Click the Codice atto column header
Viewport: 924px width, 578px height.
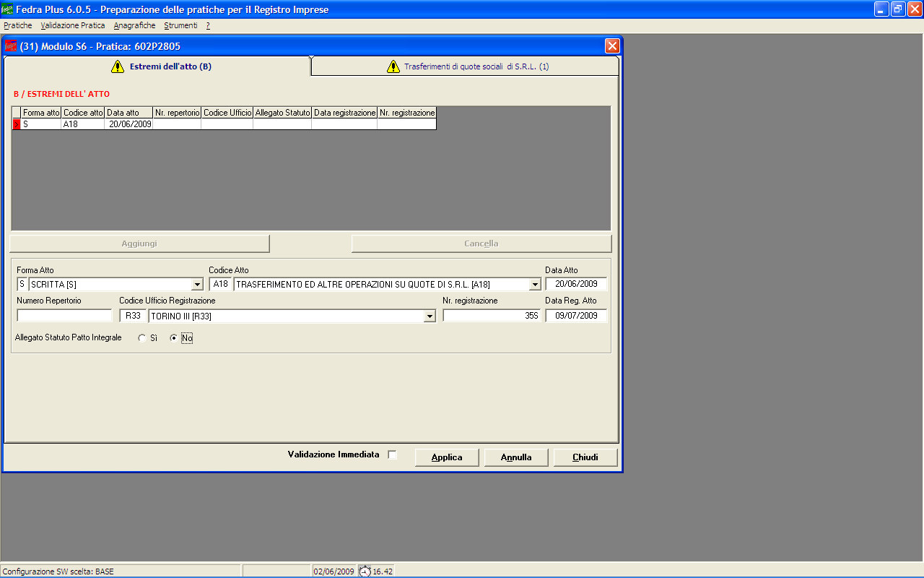pyautogui.click(x=83, y=113)
